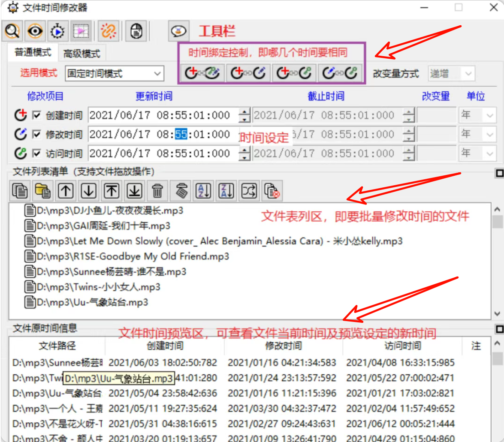
Task: Uncheck the 修改时间 checkbox
Action: tap(36, 134)
